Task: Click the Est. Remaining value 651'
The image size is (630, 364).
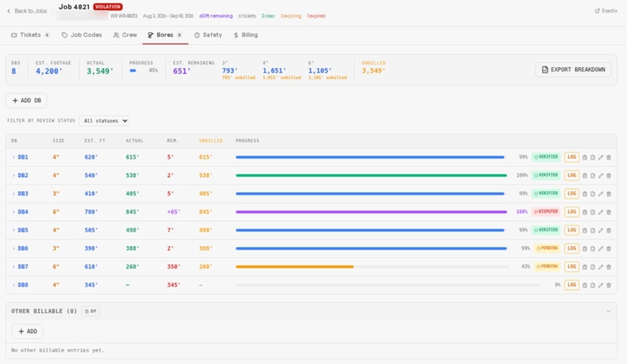Action: point(181,71)
